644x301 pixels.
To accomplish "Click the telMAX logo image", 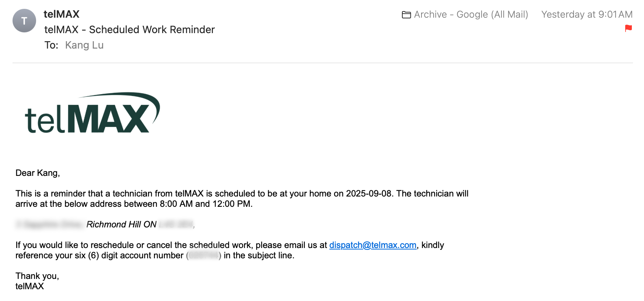I will click(x=92, y=113).
